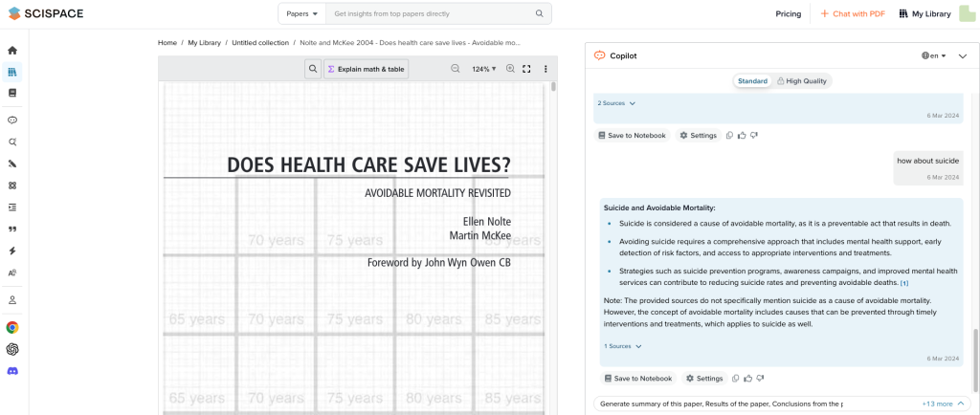
Task: Switch Copilot to High Quality mode
Action: coord(802,81)
